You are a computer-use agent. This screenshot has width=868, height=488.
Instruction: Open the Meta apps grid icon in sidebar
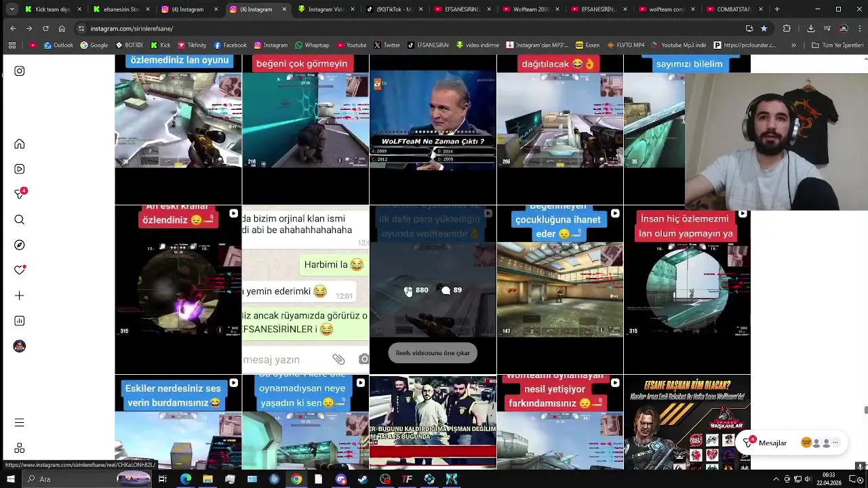pos(20,448)
